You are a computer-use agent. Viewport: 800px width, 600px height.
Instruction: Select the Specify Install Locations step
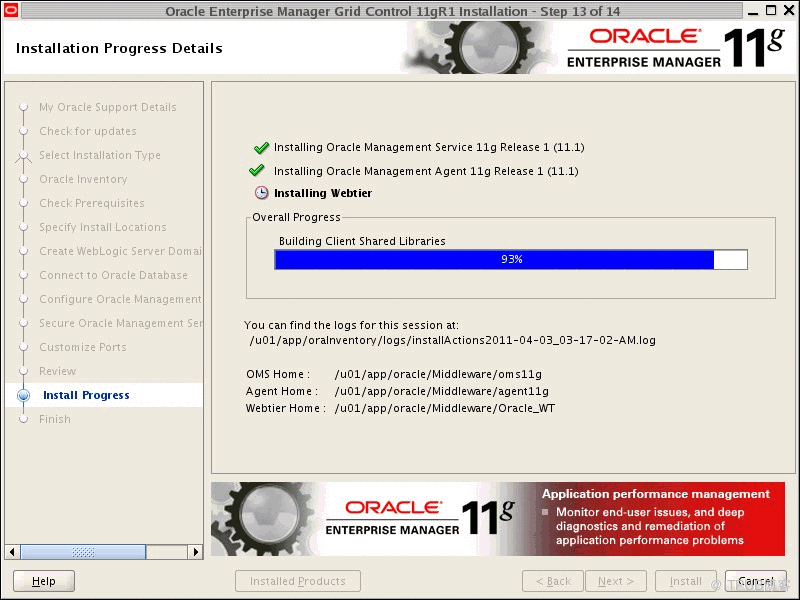tap(103, 227)
